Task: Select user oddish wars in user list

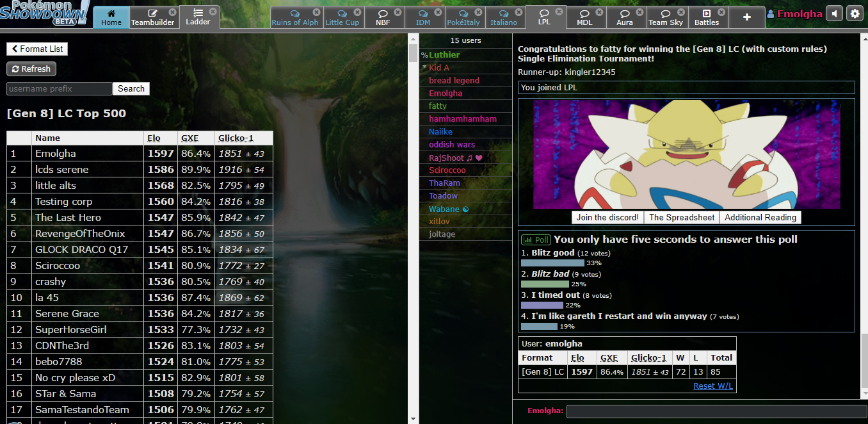Action: coord(466,144)
